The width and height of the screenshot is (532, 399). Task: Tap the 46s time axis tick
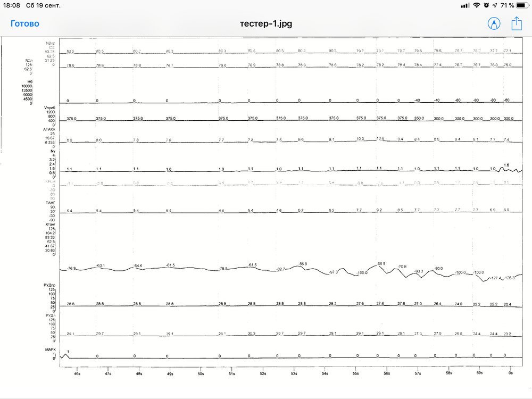[77, 373]
